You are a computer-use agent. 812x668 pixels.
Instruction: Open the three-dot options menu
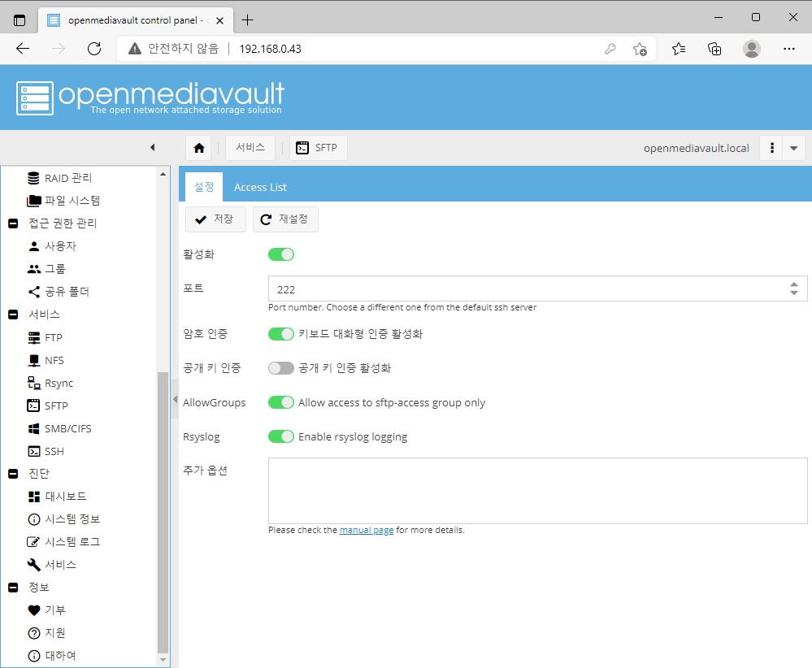[x=771, y=148]
